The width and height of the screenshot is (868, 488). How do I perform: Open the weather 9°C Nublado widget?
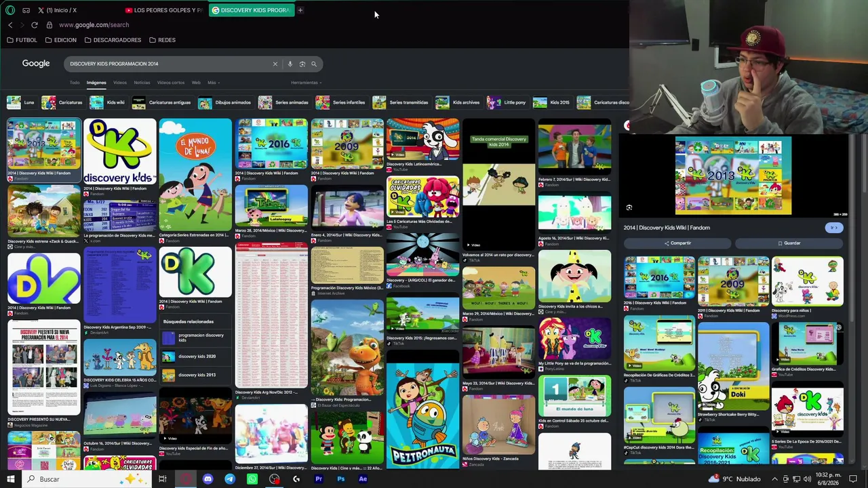pyautogui.click(x=733, y=479)
